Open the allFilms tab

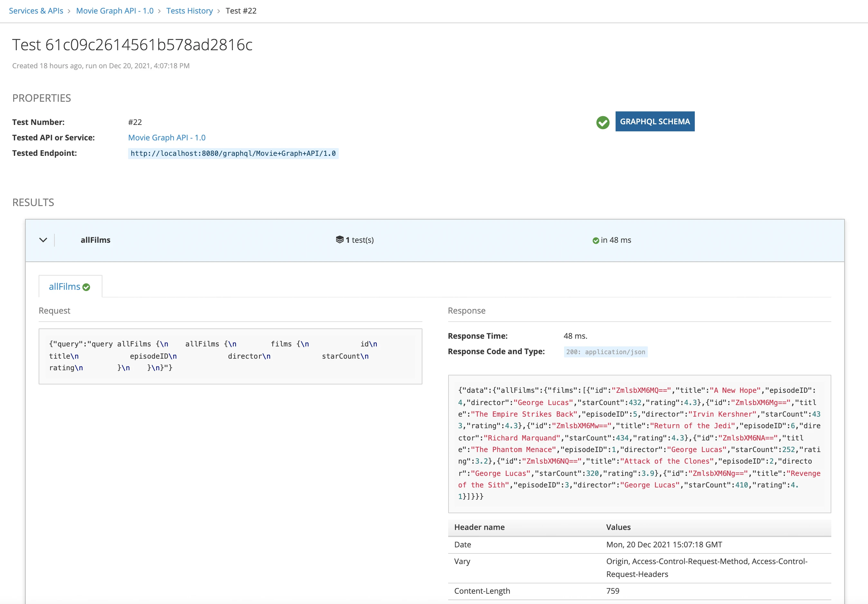65,287
